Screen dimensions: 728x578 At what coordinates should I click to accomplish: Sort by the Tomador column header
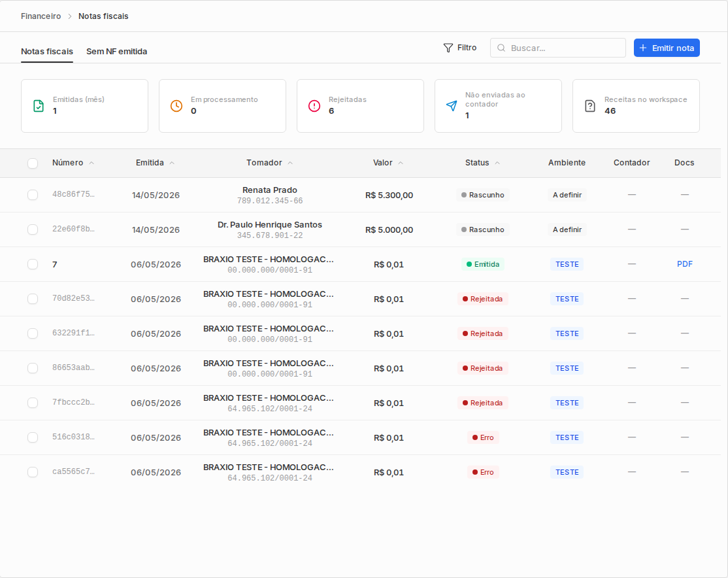coord(269,163)
